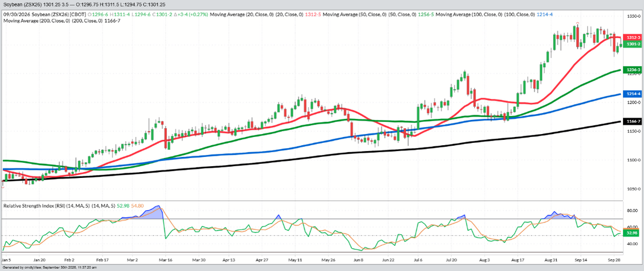Click the Jul 20 date label
Image resolution: width=644 pixels, height=271 pixels.
pyautogui.click(x=451, y=260)
